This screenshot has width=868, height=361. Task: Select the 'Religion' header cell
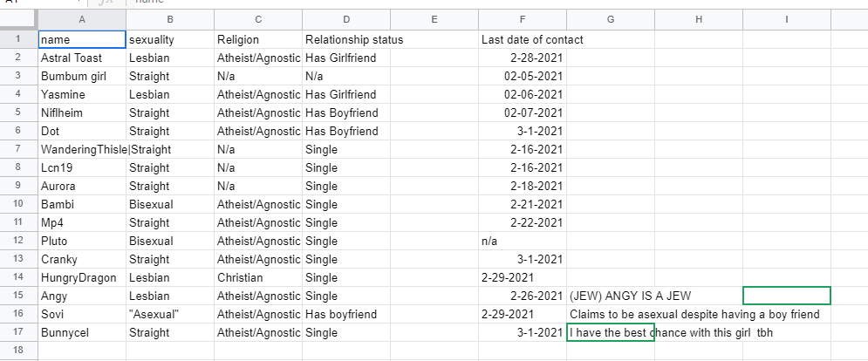[258, 39]
